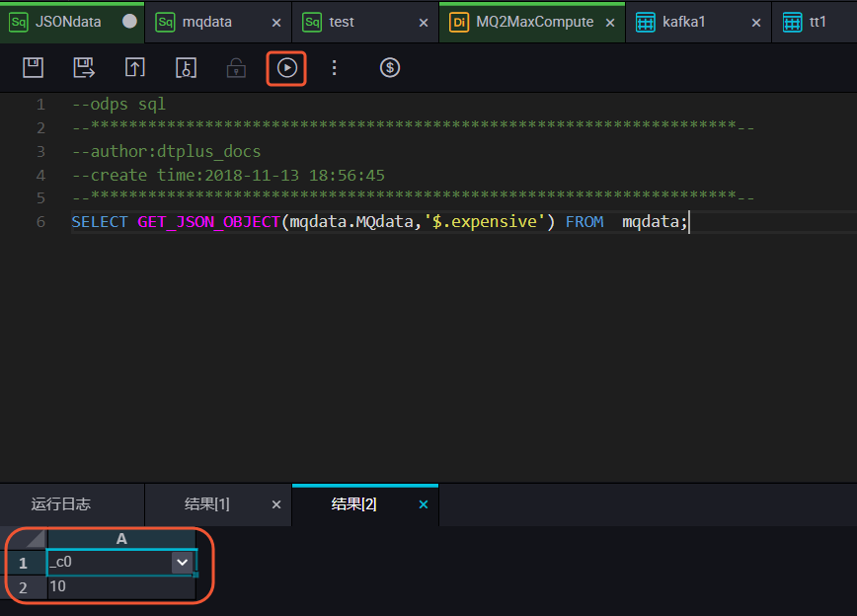
Task: Click the Save icon in toolbar
Action: (x=33, y=68)
